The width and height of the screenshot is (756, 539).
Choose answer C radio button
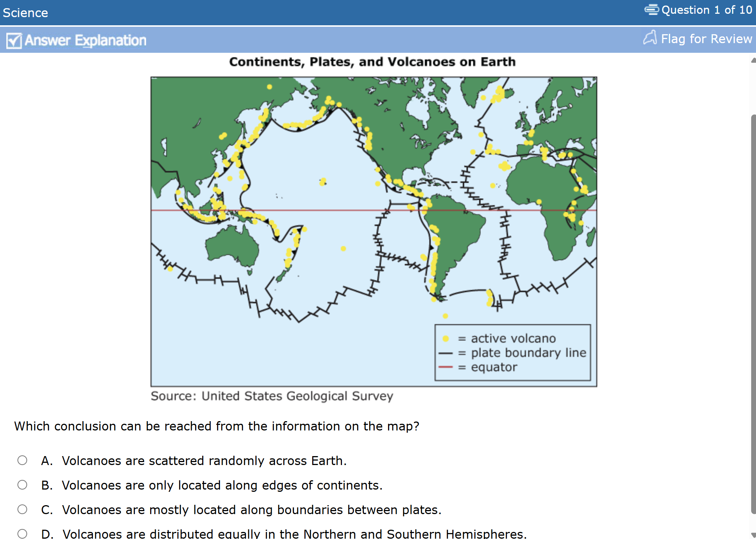tap(22, 509)
